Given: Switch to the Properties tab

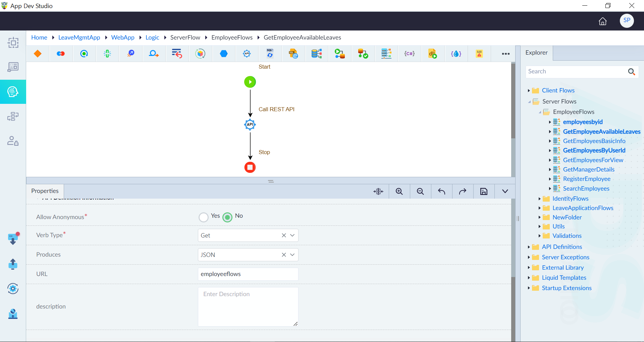Looking at the screenshot, I should coord(45,191).
